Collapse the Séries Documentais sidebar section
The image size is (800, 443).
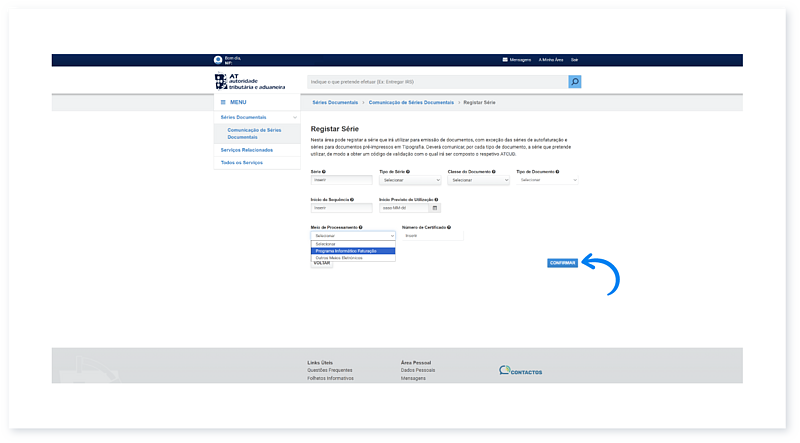(x=294, y=117)
